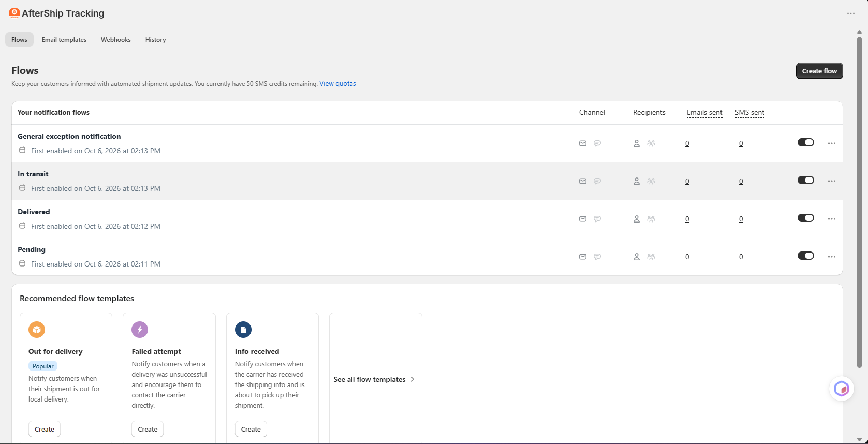The width and height of the screenshot is (868, 444).
Task: Turn off the Delivered flow switch
Action: pyautogui.click(x=806, y=218)
